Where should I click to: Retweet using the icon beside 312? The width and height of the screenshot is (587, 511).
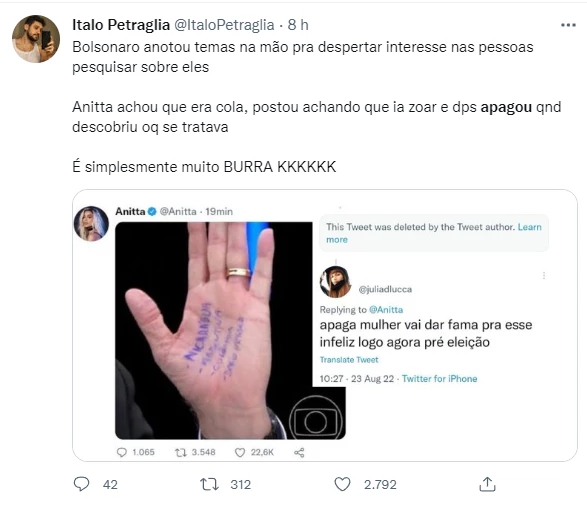click(x=210, y=484)
